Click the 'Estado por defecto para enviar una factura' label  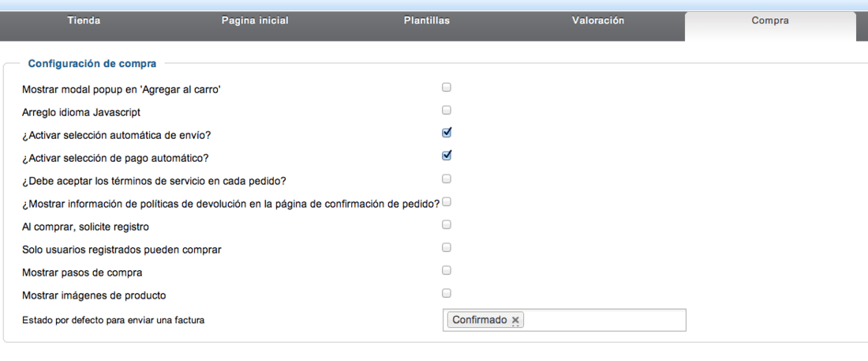(x=113, y=320)
